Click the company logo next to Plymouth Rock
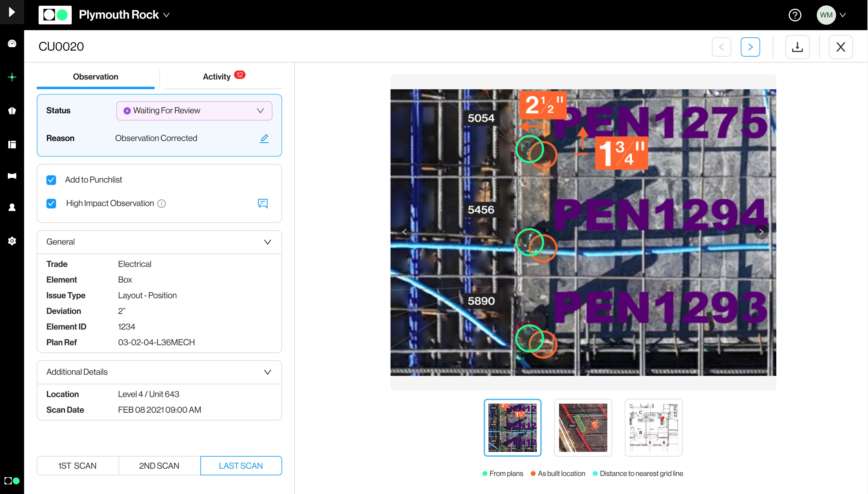The width and height of the screenshot is (868, 494). click(x=55, y=15)
